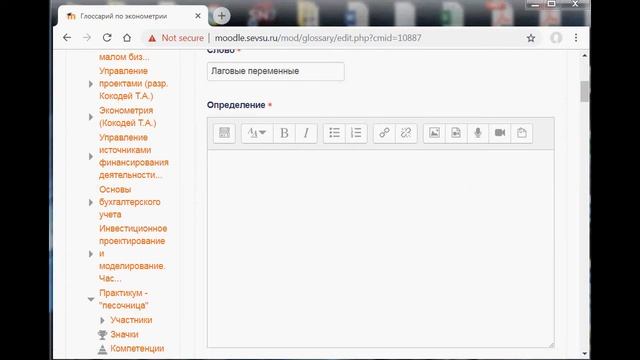The image size is (640, 360).
Task: Go back with the browser back arrow
Action: point(67,38)
